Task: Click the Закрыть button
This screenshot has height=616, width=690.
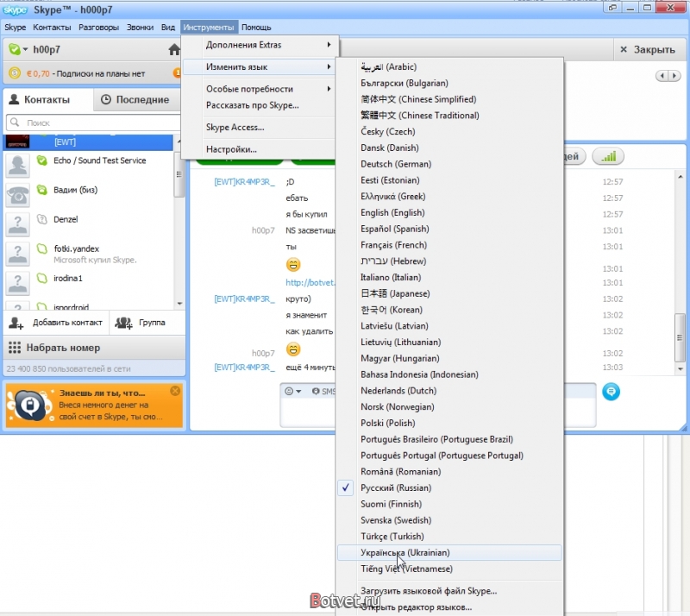Action: 648,49
